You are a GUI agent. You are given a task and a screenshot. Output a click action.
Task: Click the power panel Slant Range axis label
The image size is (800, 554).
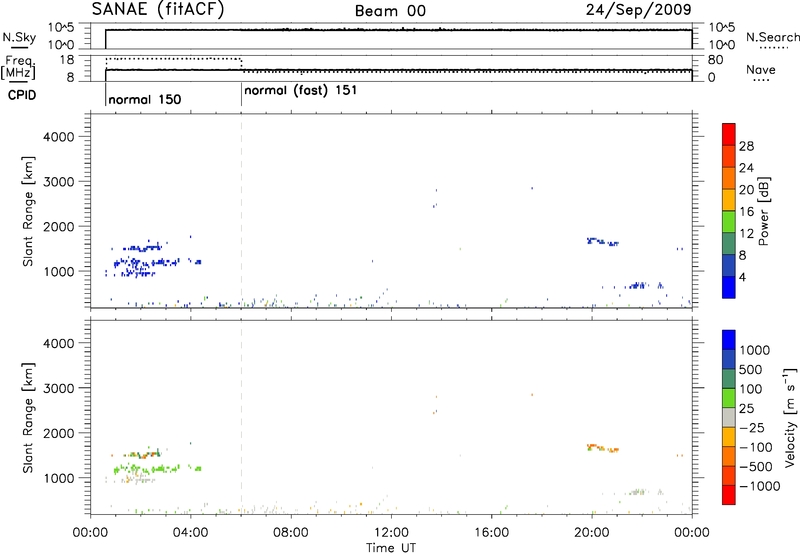point(28,211)
